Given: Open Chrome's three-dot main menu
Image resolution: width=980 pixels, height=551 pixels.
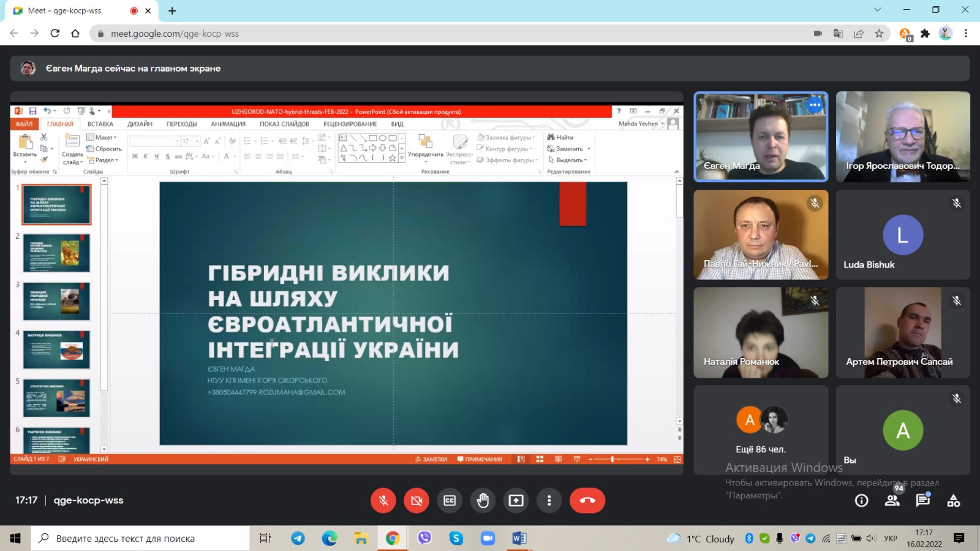Looking at the screenshot, I should [x=966, y=34].
